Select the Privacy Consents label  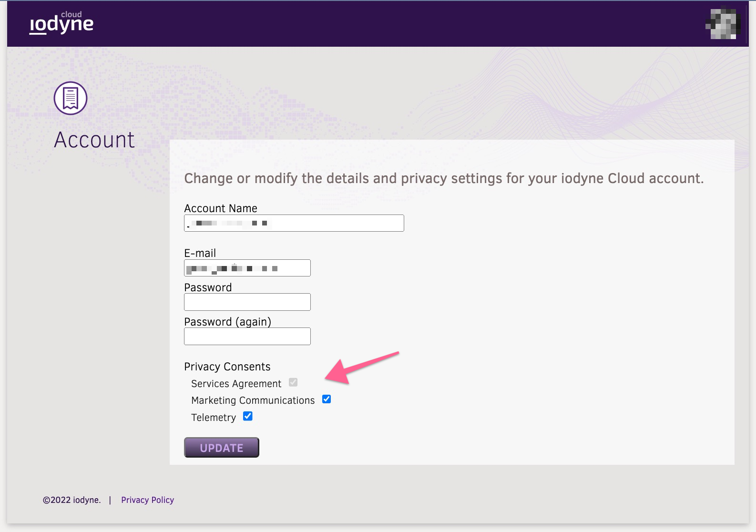(x=227, y=367)
